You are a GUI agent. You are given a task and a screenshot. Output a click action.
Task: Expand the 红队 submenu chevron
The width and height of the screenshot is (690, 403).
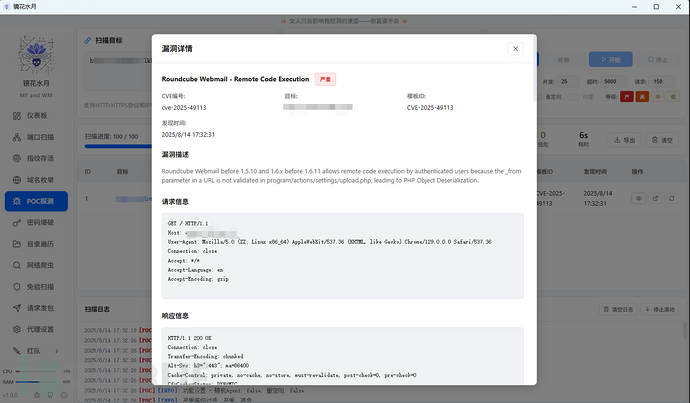tap(57, 351)
